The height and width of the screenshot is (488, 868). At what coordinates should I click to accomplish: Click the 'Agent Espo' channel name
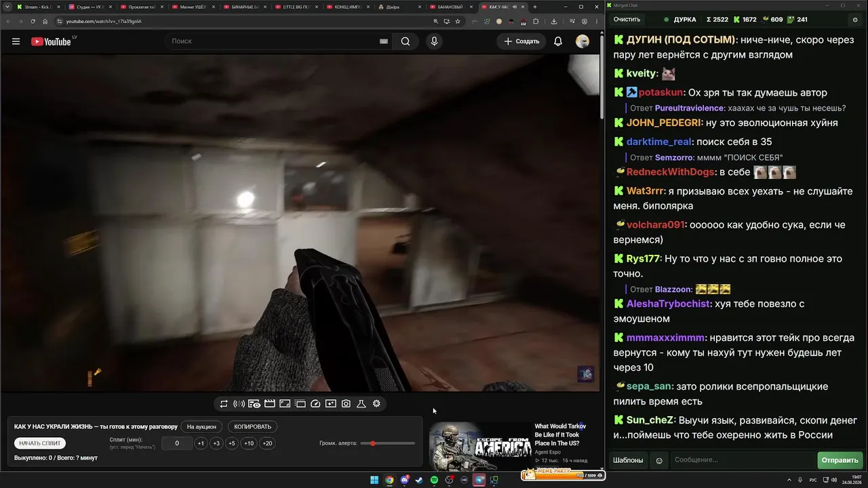(548, 452)
